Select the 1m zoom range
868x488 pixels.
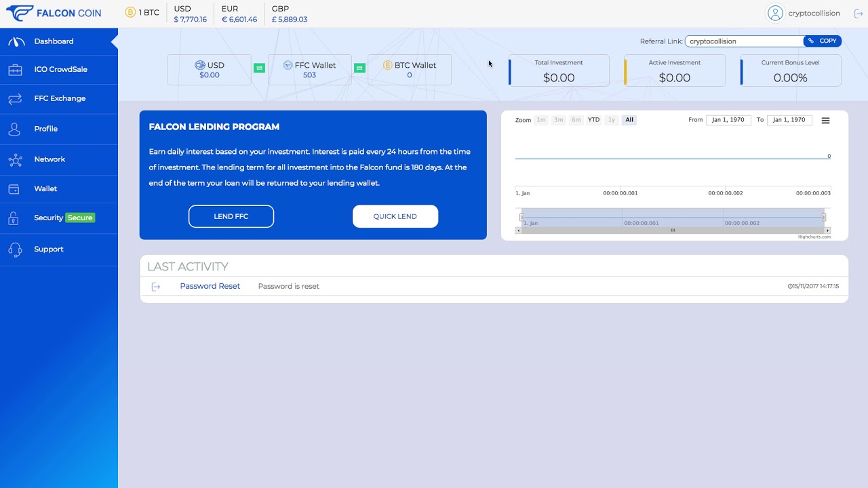click(x=540, y=120)
